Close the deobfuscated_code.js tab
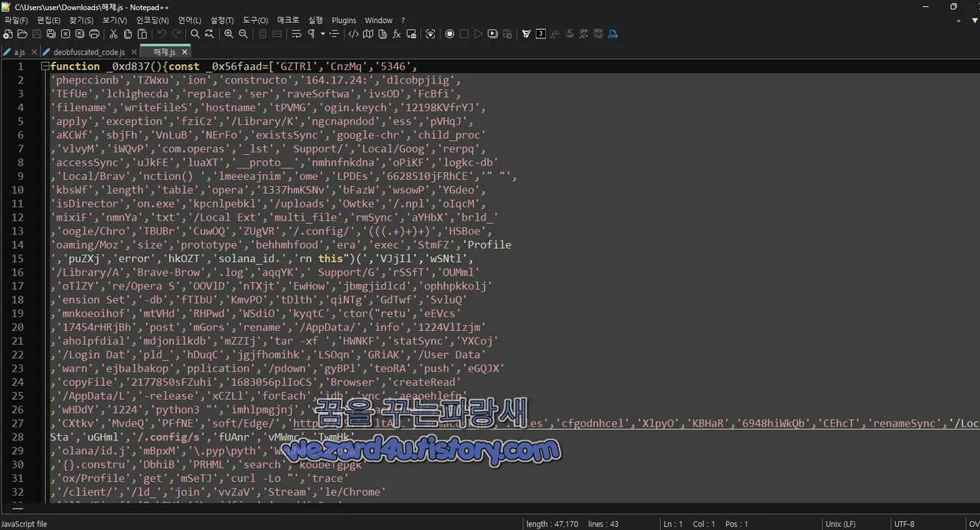This screenshot has height=530, width=980. (132, 52)
